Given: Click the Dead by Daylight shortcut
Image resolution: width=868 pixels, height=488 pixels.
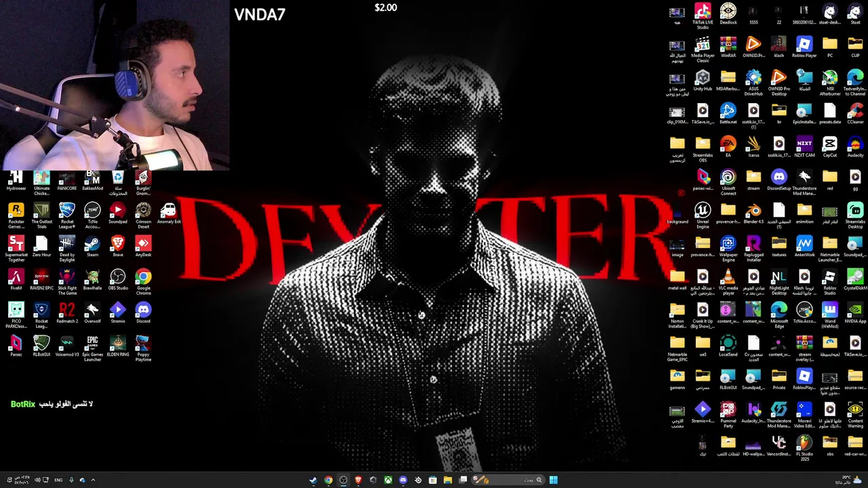Looking at the screenshot, I should 67,248.
